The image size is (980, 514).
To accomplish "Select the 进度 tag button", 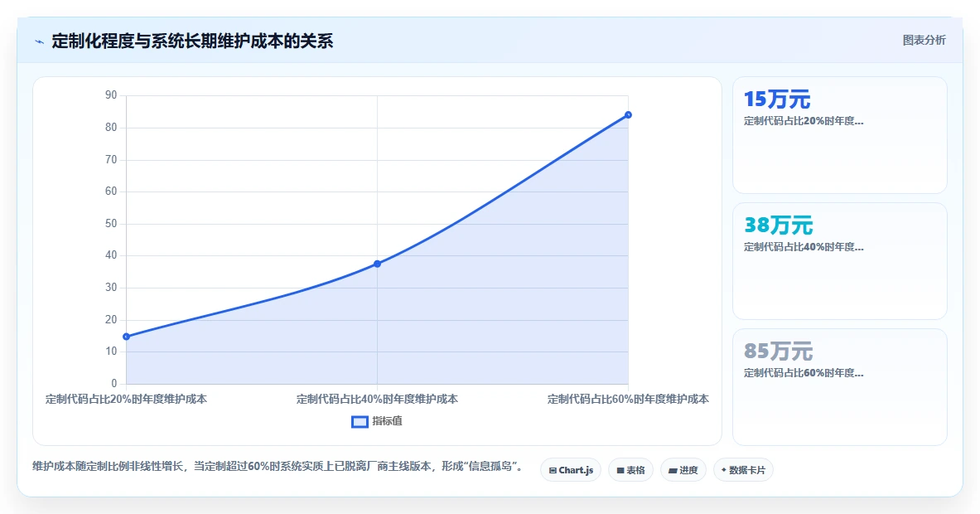I will click(683, 470).
